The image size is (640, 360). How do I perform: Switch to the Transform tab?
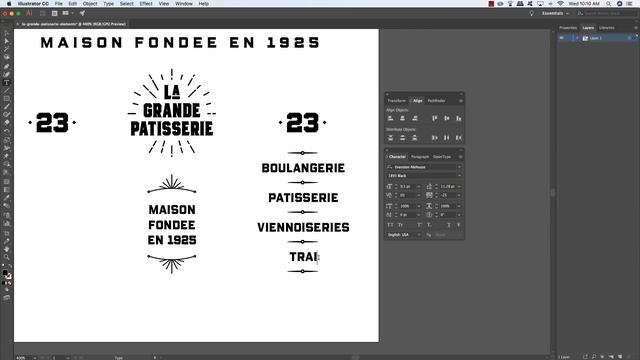click(396, 101)
